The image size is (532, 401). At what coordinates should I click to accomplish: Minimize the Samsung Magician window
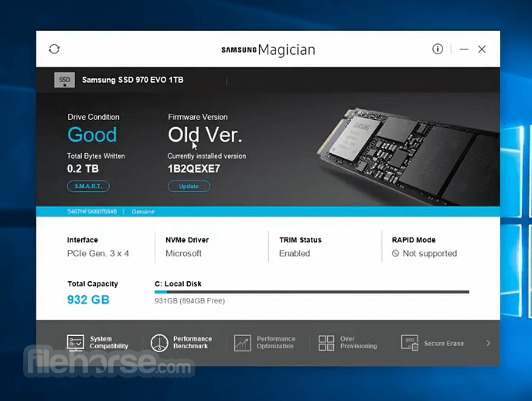464,50
